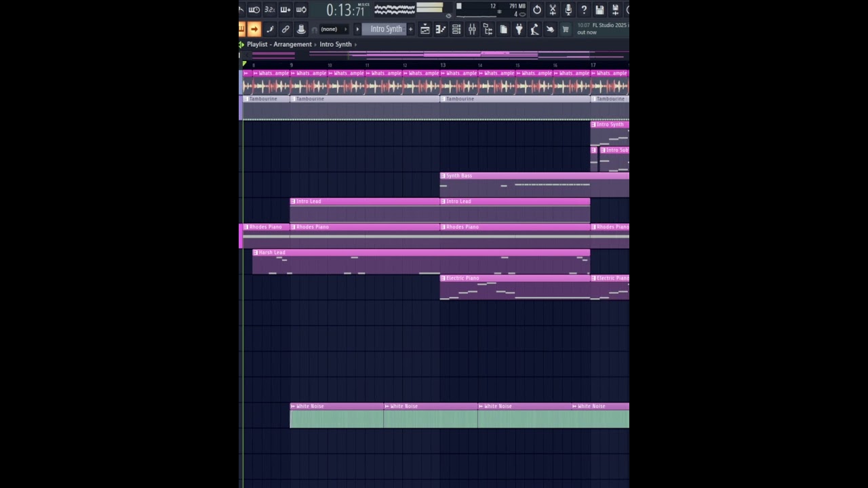The width and height of the screenshot is (868, 488).
Task: Select the Intro Lead clip starting at bar 13
Action: [515, 210]
